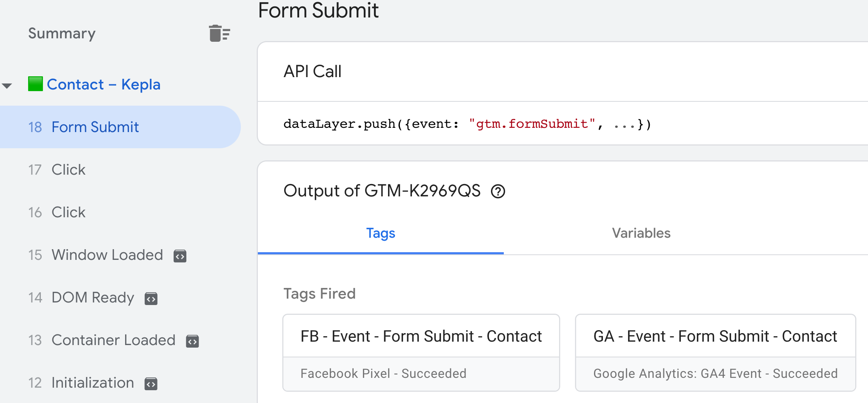The width and height of the screenshot is (868, 403).
Task: Switch to the Variables tab
Action: [x=641, y=233]
